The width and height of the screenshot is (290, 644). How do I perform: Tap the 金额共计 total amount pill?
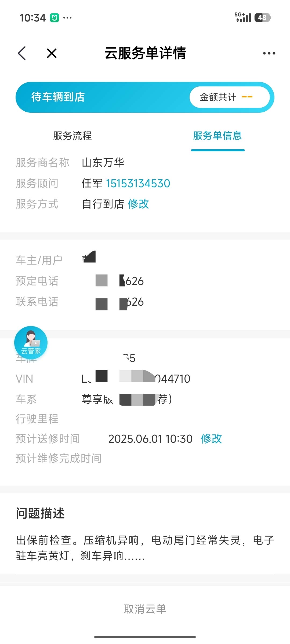click(229, 97)
